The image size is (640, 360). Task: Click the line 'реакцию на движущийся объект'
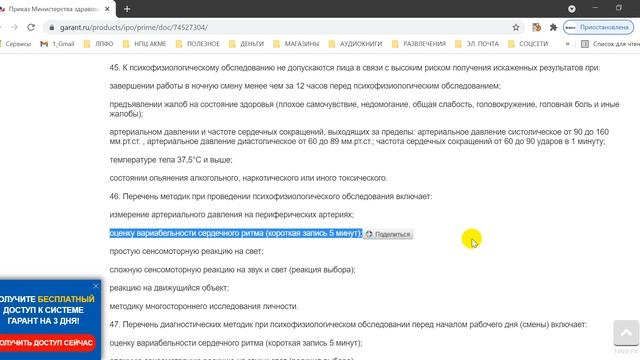[169, 288]
